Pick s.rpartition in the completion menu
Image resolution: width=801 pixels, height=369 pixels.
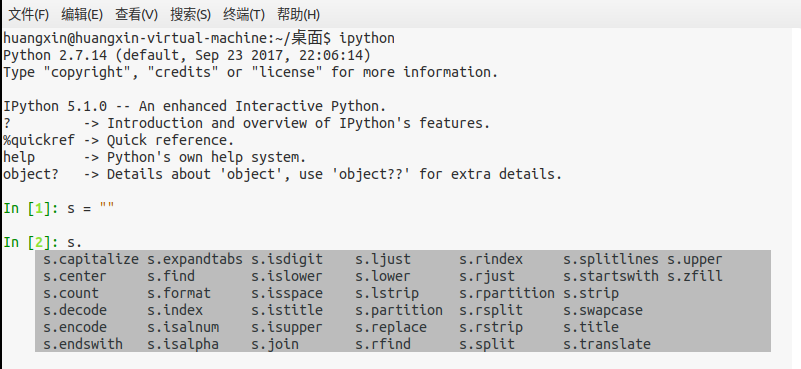507,293
